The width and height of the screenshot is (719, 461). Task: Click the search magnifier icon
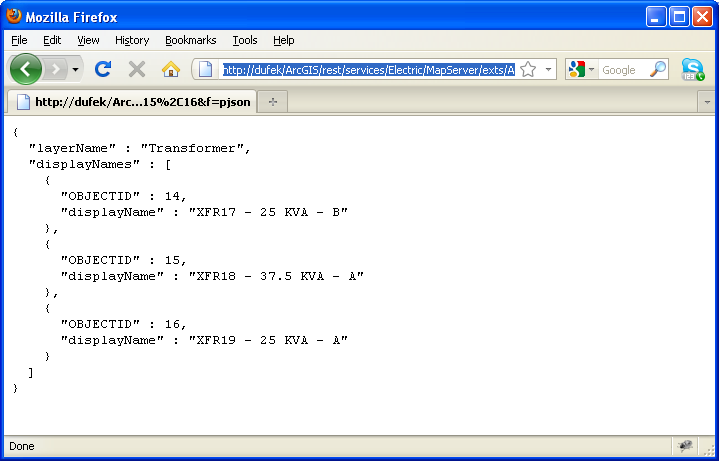pos(658,70)
